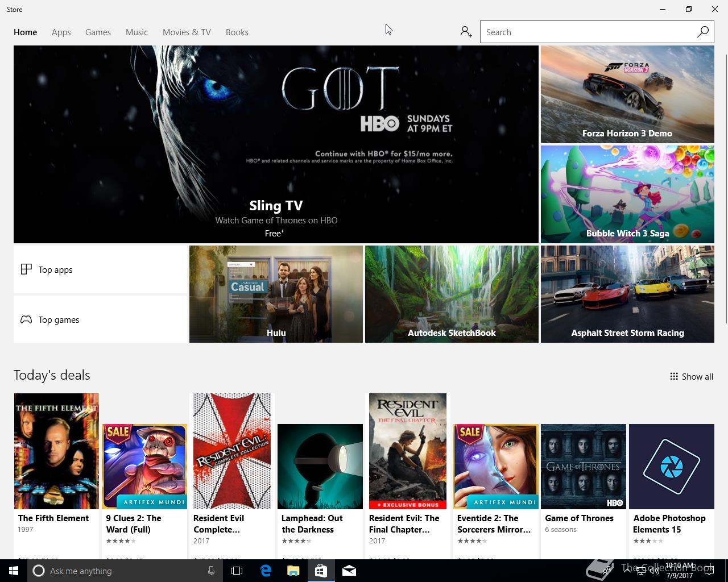Image resolution: width=728 pixels, height=582 pixels.
Task: Select Eventide 2: The Sorcerers Mirror cover
Action: 496,467
